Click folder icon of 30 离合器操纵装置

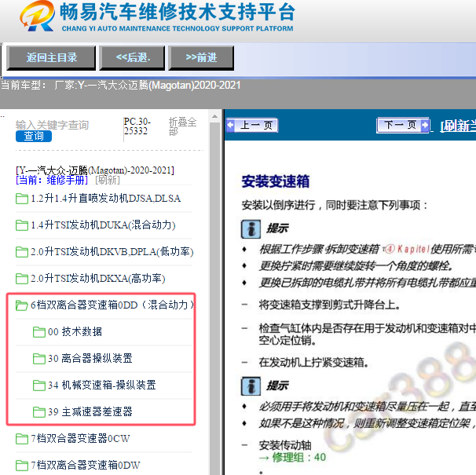tap(39, 359)
